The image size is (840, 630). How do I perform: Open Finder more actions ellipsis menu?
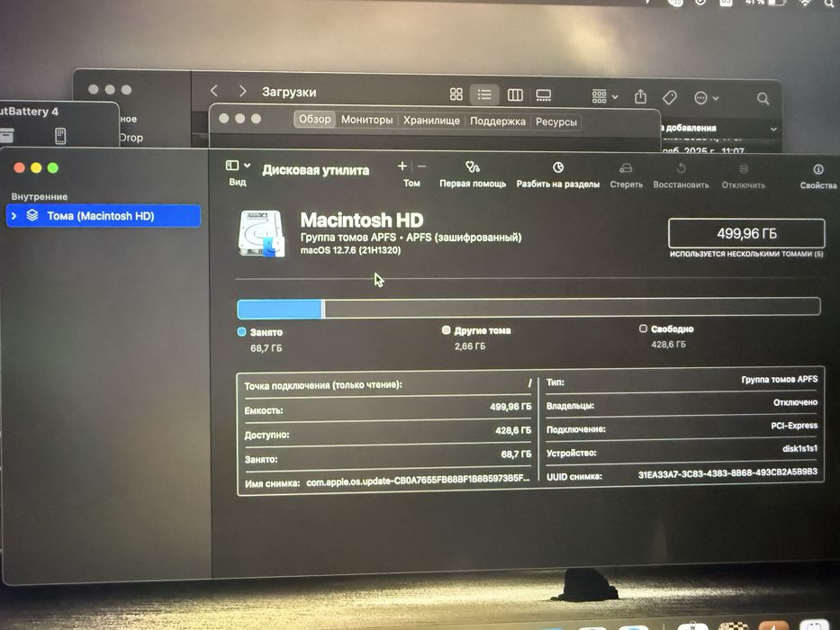click(x=706, y=98)
